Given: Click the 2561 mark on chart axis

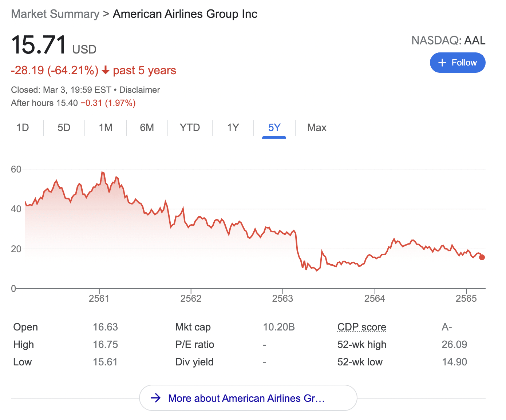Looking at the screenshot, I should pos(99,298).
